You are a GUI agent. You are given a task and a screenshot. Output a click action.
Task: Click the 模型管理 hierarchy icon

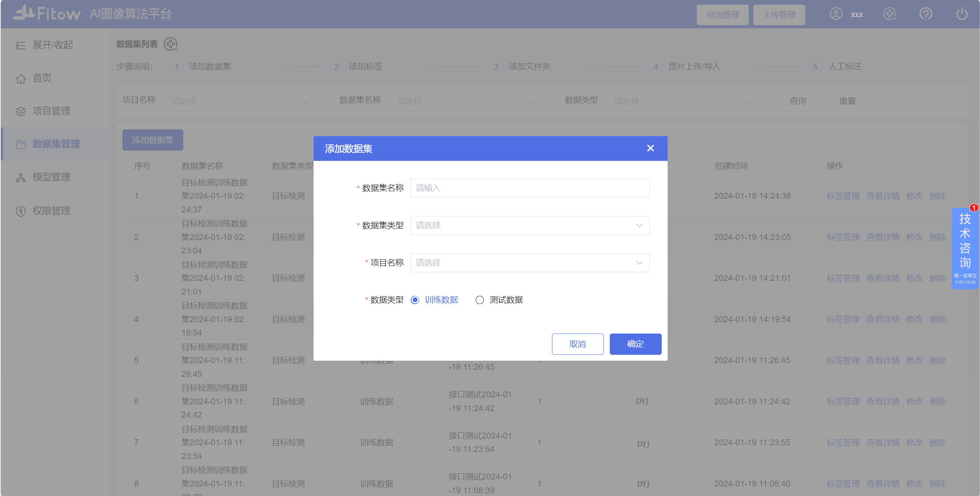(20, 178)
